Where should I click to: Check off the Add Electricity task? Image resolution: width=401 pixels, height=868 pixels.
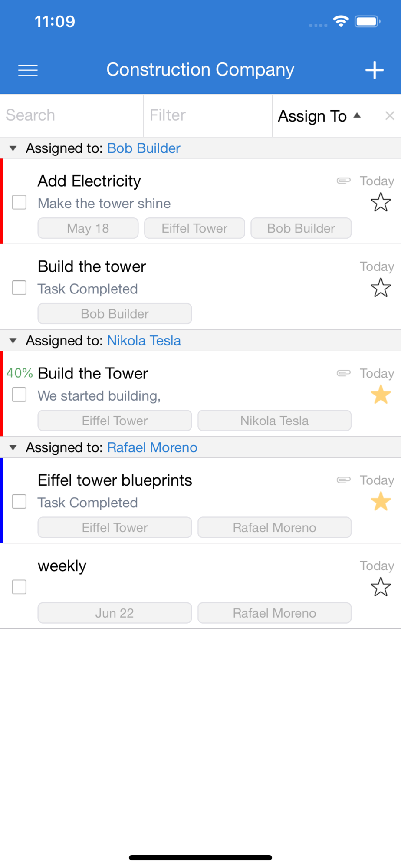[19, 202]
